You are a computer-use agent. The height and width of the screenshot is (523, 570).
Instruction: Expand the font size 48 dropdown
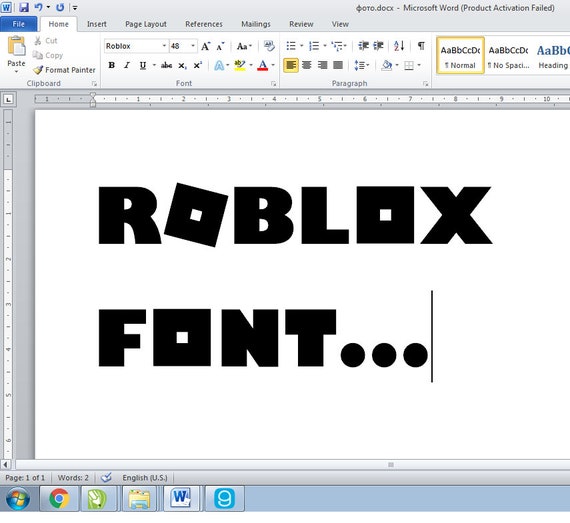pos(193,46)
